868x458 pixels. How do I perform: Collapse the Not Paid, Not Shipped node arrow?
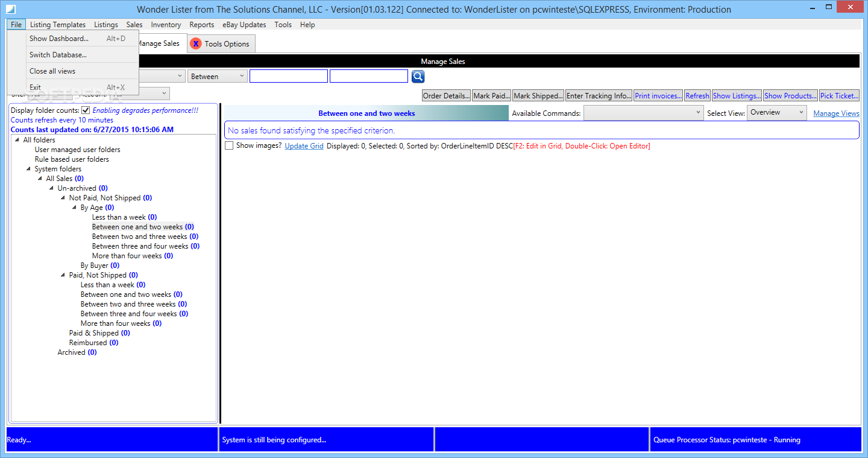click(63, 198)
